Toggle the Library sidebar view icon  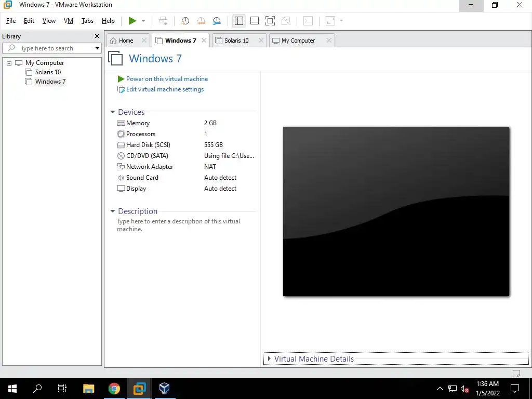point(238,21)
